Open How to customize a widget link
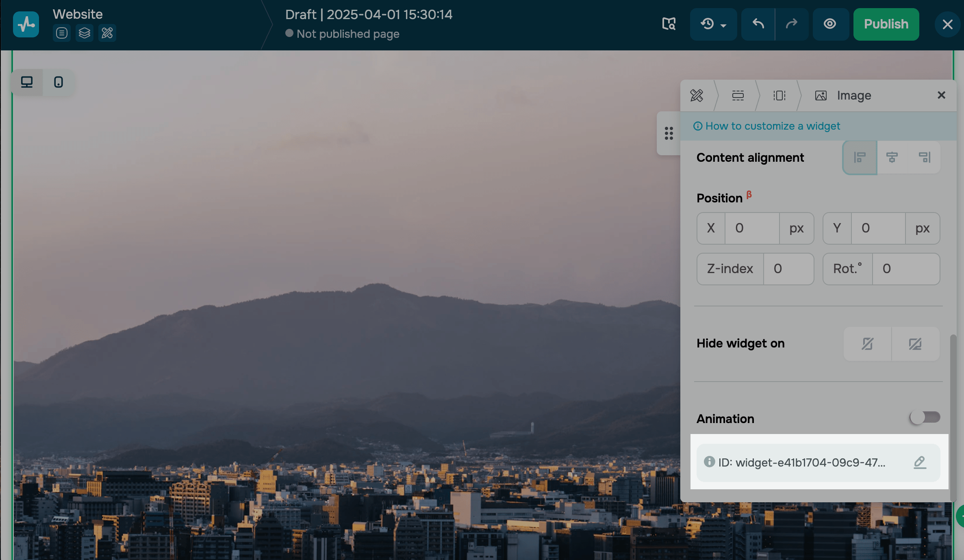The image size is (964, 560). click(772, 126)
